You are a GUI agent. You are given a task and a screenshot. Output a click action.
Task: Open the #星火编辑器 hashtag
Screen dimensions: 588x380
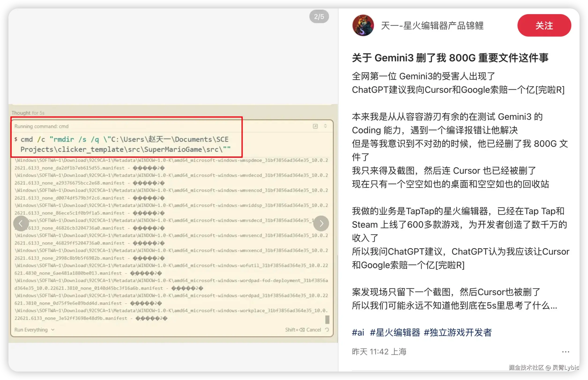(395, 332)
